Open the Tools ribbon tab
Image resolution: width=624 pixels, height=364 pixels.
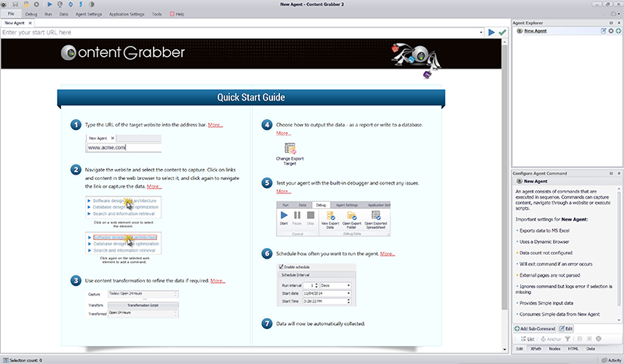pyautogui.click(x=157, y=14)
